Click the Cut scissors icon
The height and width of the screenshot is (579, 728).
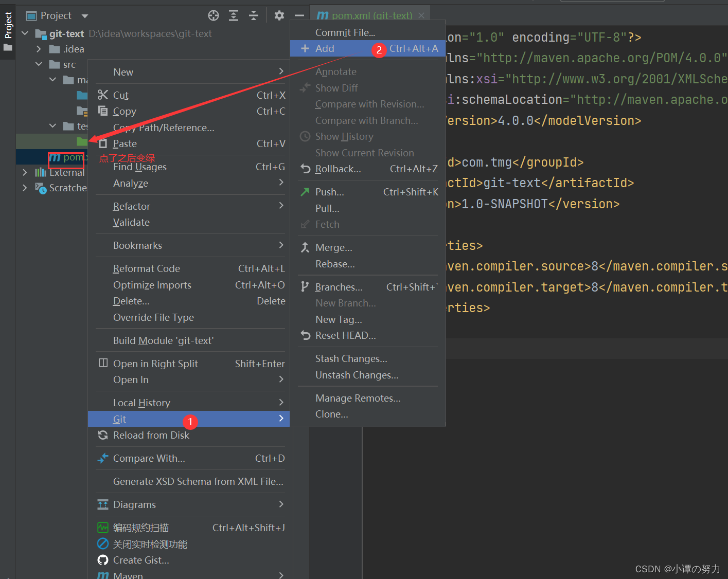point(103,95)
